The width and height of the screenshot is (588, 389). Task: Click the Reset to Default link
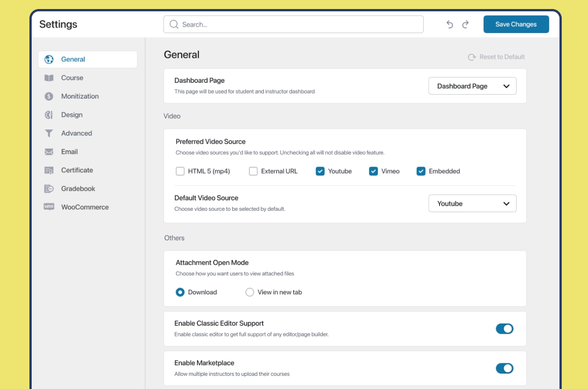[x=497, y=57]
